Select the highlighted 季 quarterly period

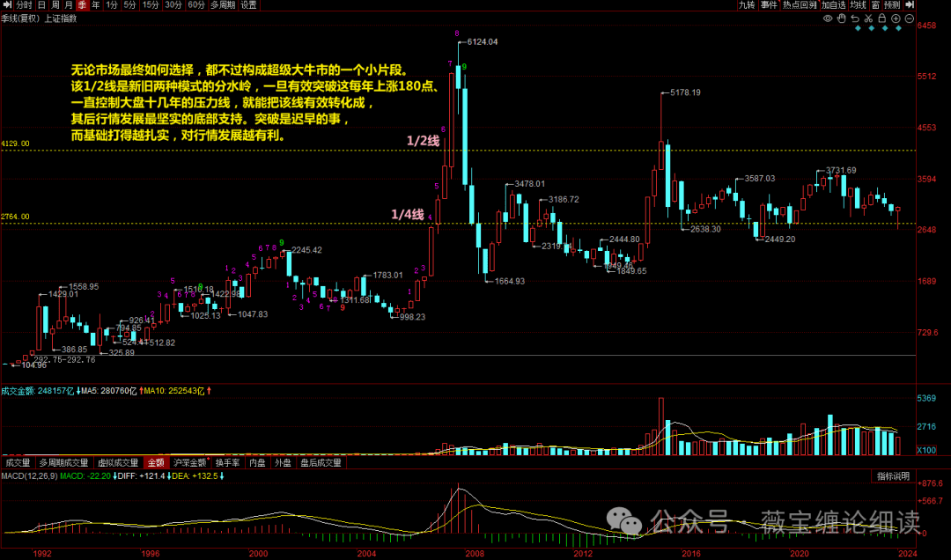tap(82, 5)
